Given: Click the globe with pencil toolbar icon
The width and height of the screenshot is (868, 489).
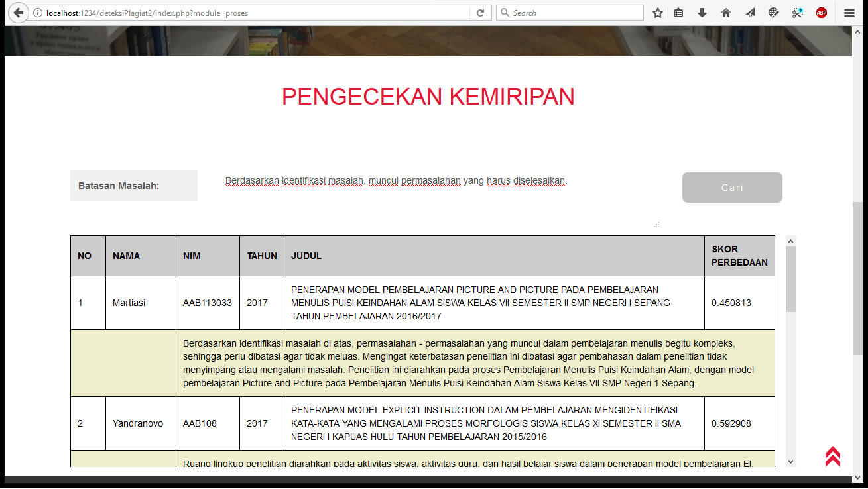Looking at the screenshot, I should pos(773,13).
